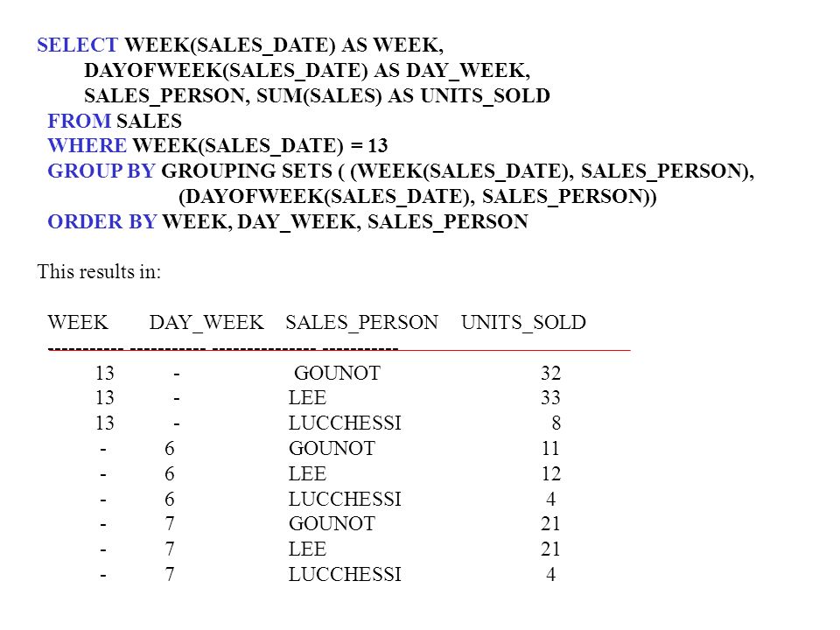Click the value 33 in UNITS_SOLD

pyautogui.click(x=550, y=397)
